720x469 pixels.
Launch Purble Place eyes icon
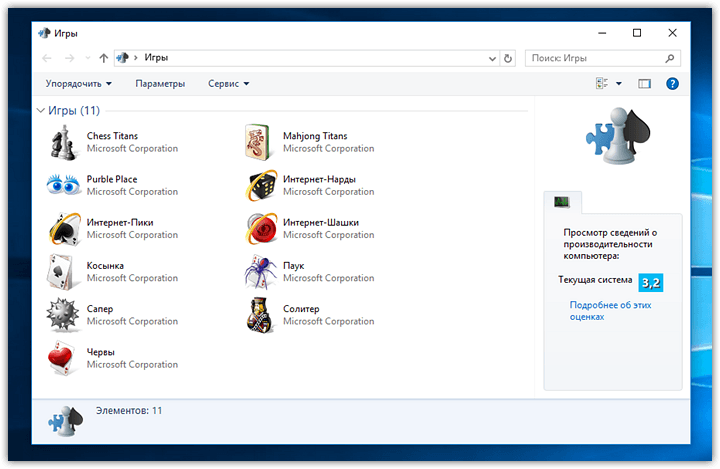coord(63,185)
